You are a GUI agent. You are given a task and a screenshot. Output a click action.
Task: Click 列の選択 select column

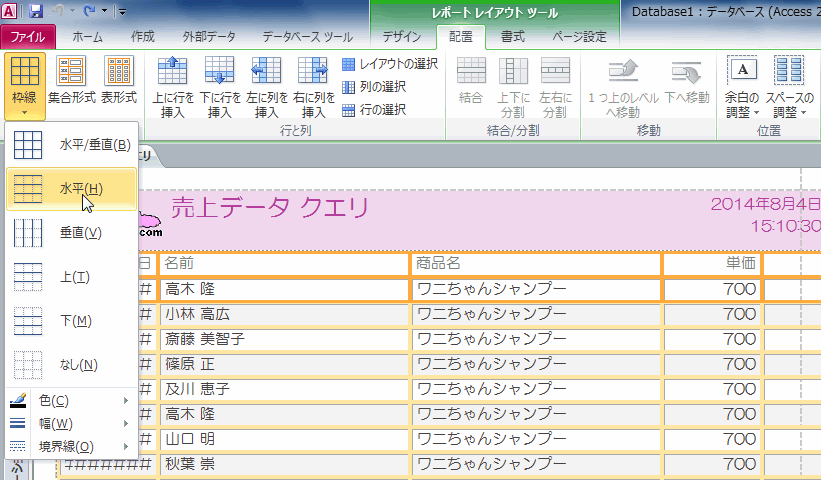pos(374,87)
